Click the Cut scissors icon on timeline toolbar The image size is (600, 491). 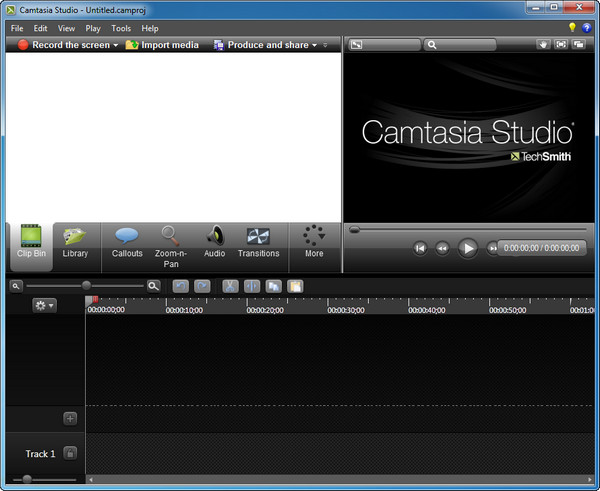click(x=230, y=286)
